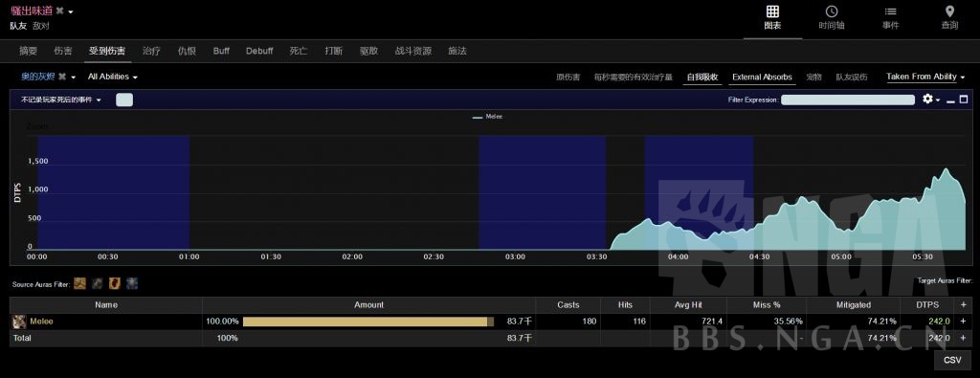Open the Taken From Ability dropdown
The width and height of the screenshot is (980, 378).
(x=925, y=77)
